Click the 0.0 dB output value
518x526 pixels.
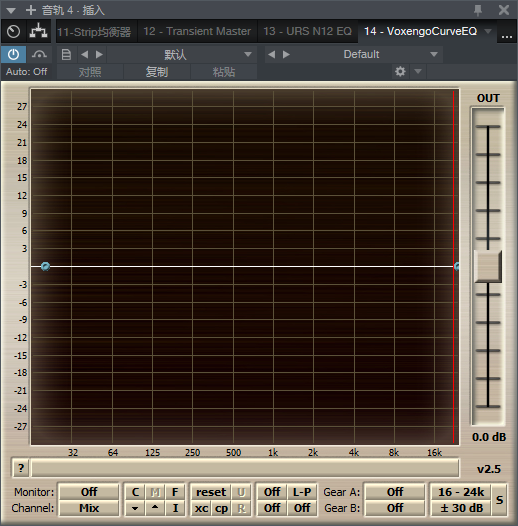489,437
